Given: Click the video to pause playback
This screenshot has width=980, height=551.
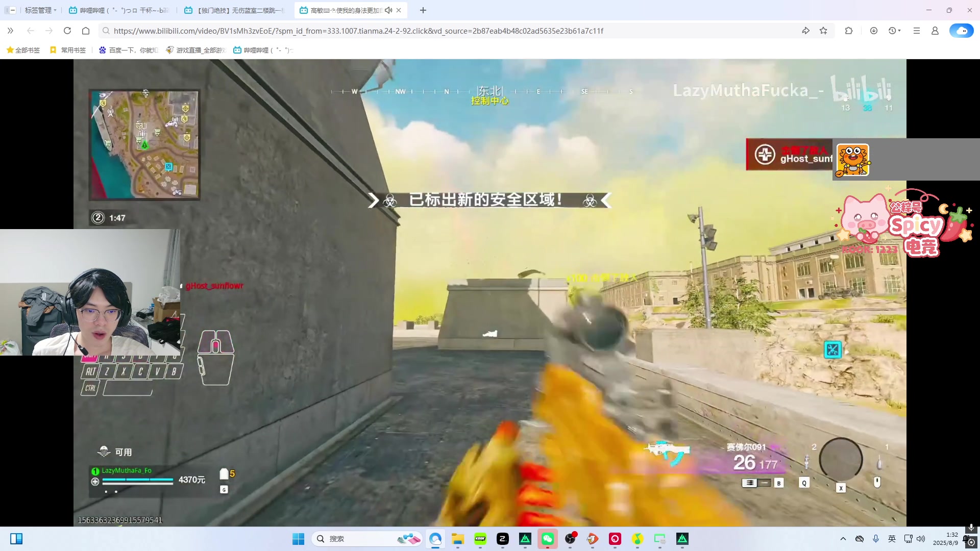Looking at the screenshot, I should pos(490,293).
